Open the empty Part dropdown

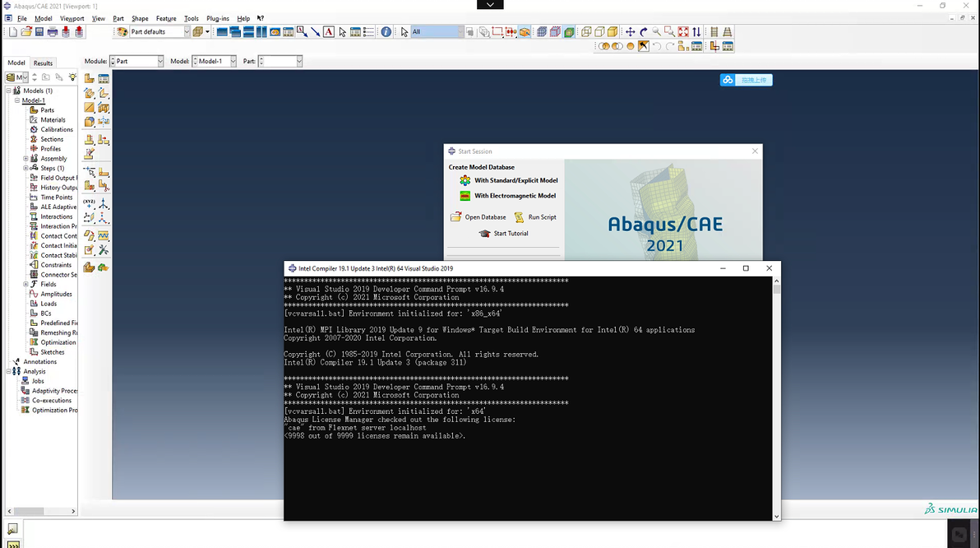tap(280, 62)
